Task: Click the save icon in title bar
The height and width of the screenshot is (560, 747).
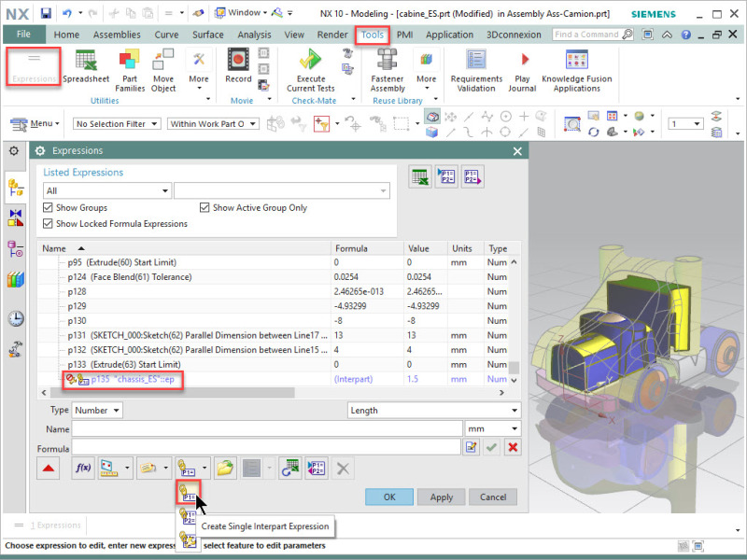Action: pyautogui.click(x=46, y=13)
